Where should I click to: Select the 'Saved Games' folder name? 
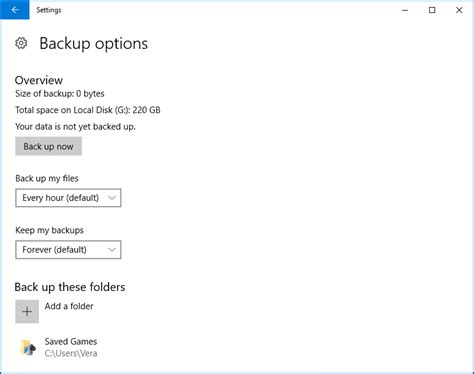[71, 341]
